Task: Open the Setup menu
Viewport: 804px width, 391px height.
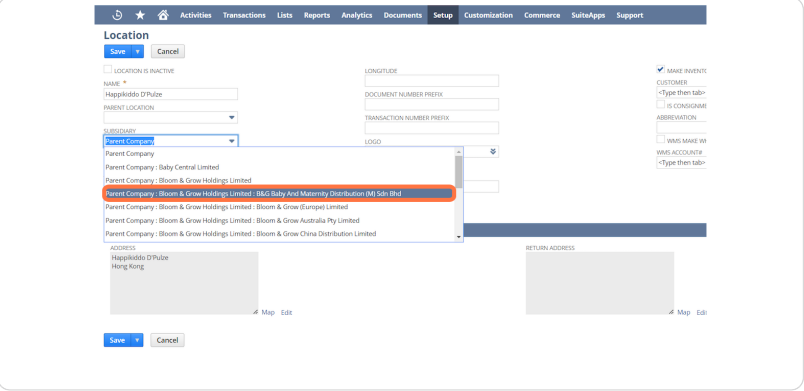Action: (443, 15)
